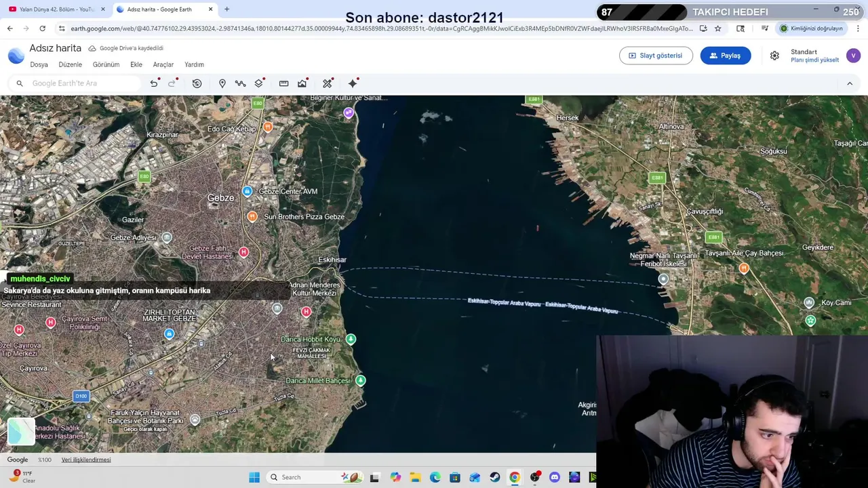Click the Hersek label on map
The height and width of the screenshot is (488, 868).
(568, 118)
